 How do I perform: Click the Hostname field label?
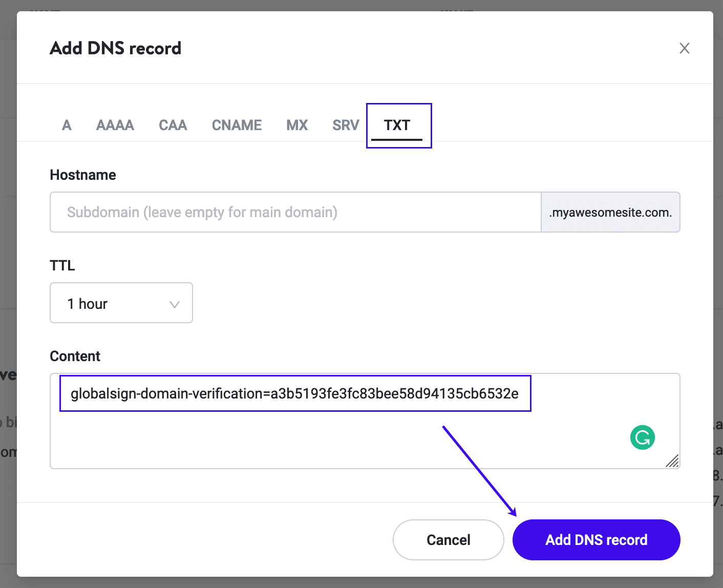82,175
